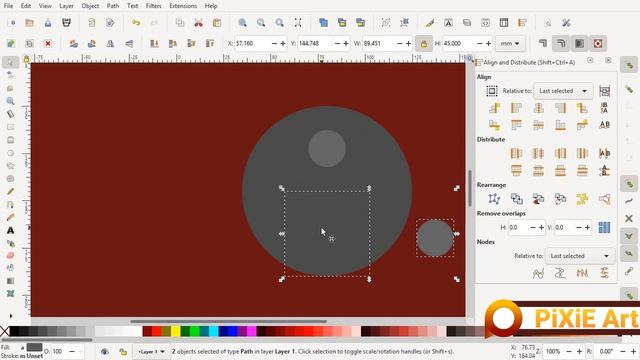Open the Extensions menu
The width and height of the screenshot is (640, 360).
(183, 6)
